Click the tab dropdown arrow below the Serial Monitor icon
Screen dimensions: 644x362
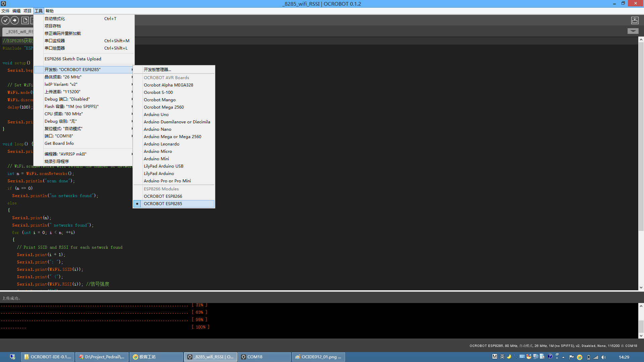(x=633, y=31)
